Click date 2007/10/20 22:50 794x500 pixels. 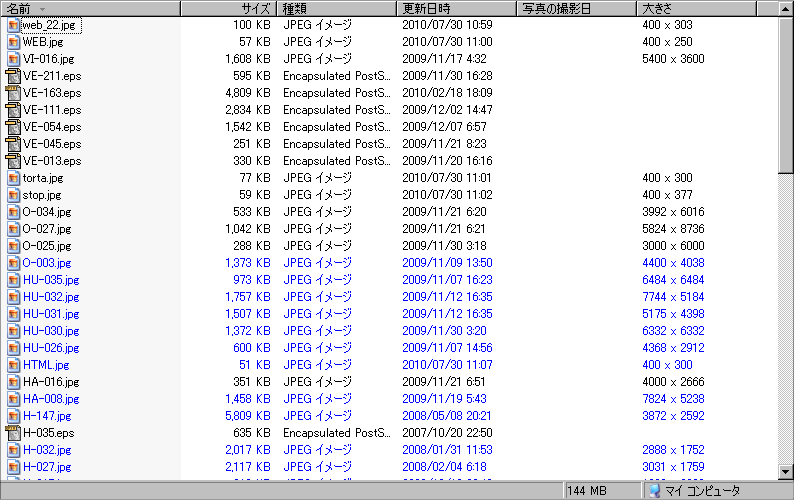(447, 433)
